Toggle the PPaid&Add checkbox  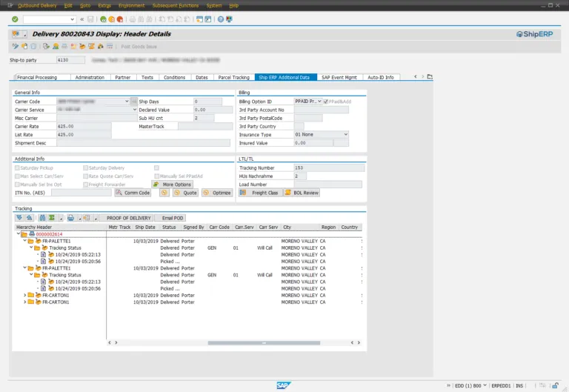point(327,102)
